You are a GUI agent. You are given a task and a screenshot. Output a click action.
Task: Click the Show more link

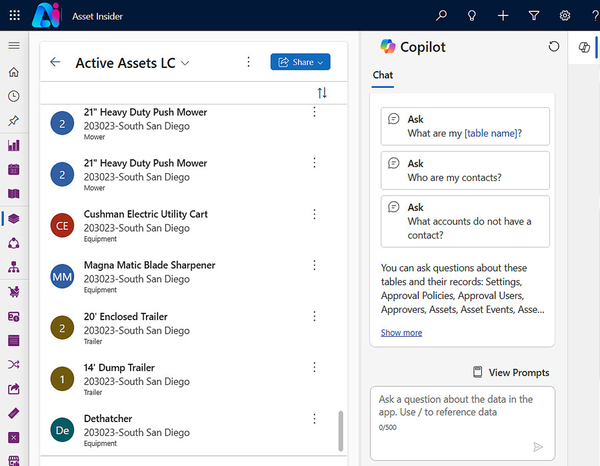[x=401, y=332]
